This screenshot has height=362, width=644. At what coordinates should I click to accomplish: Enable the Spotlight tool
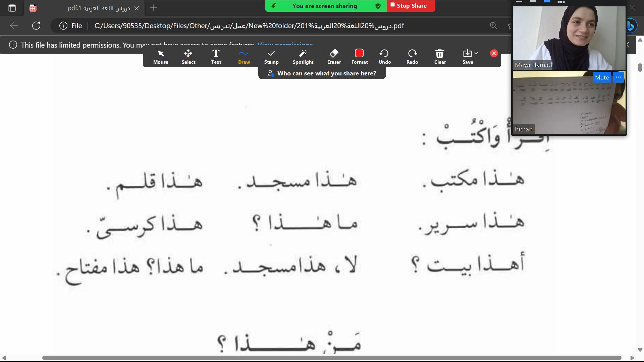303,57
